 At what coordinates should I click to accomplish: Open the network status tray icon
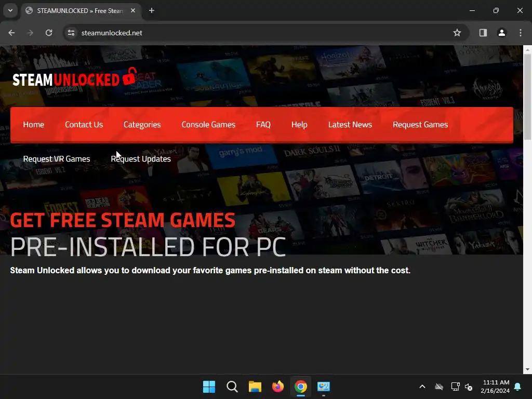455,387
